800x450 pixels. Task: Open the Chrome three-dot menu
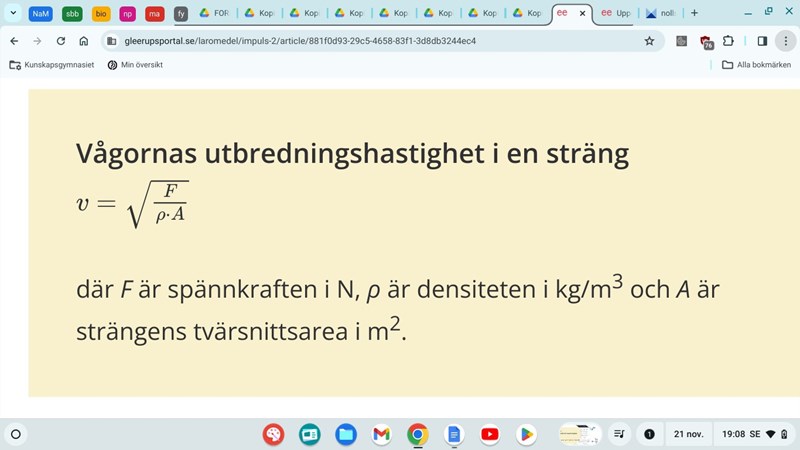click(786, 41)
